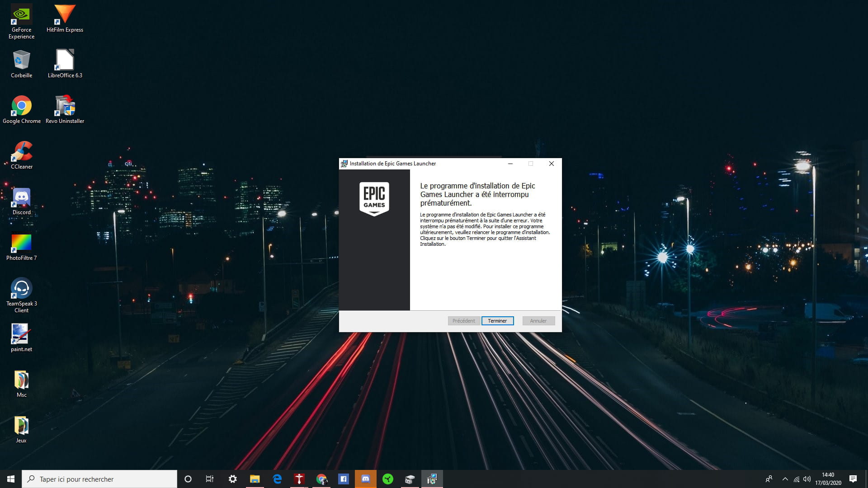Open the red figure app on taskbar

pos(299,479)
